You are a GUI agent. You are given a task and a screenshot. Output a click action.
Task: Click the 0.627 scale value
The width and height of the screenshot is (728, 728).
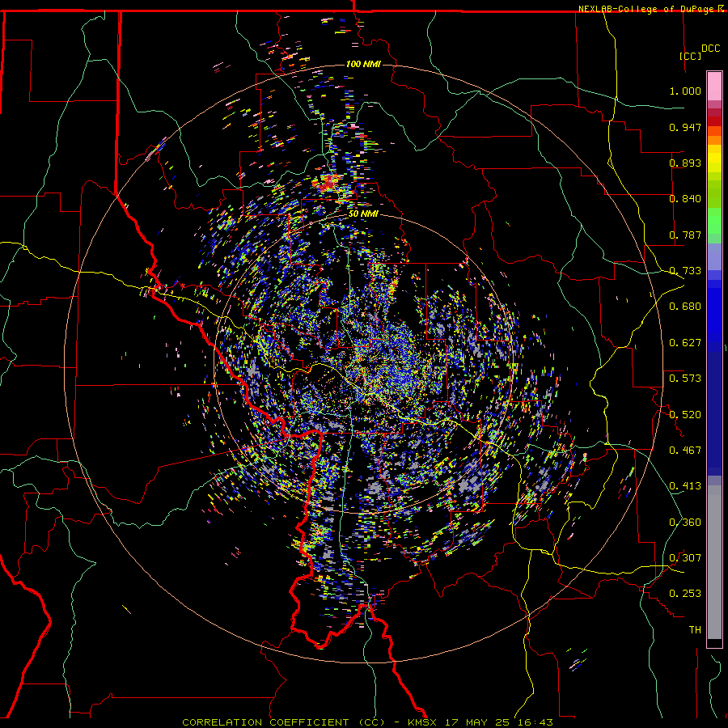pyautogui.click(x=685, y=343)
